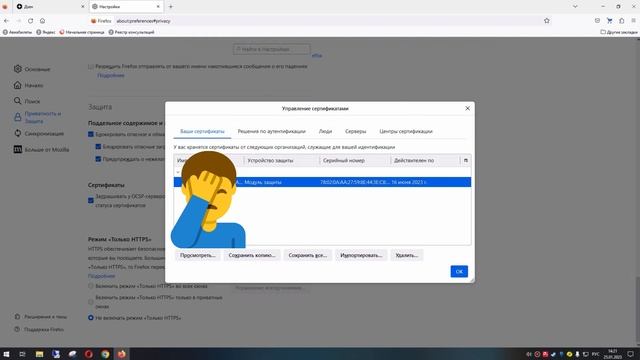Switch to Центры сертификации tab
Viewport: 640px width, 360px height.
[406, 131]
